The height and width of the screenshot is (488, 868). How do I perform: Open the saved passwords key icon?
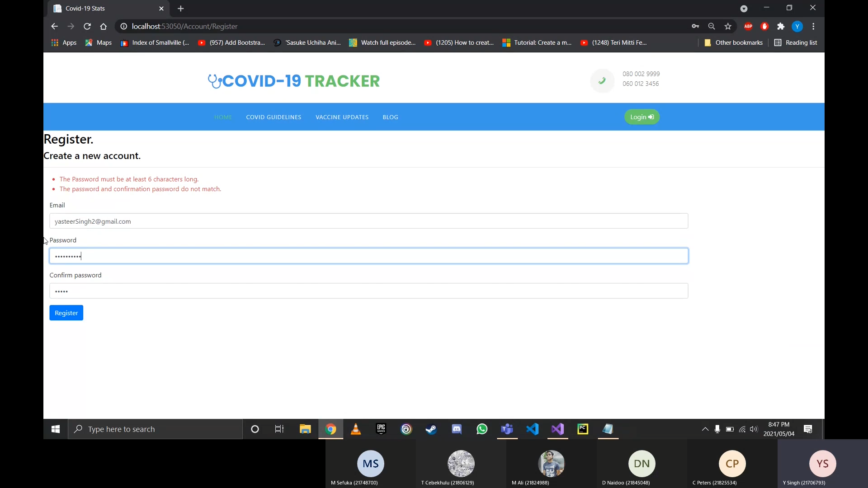coord(695,27)
